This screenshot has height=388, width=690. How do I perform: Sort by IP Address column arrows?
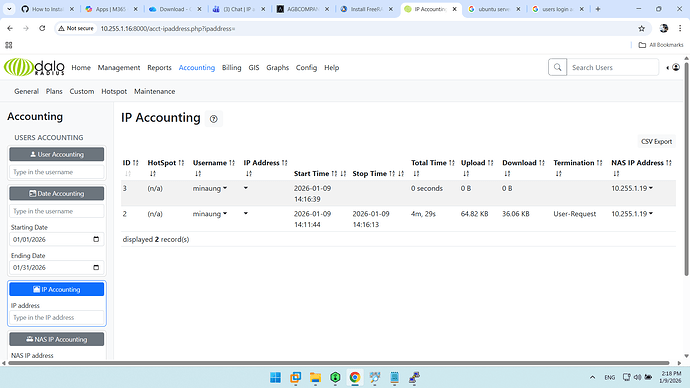click(284, 163)
